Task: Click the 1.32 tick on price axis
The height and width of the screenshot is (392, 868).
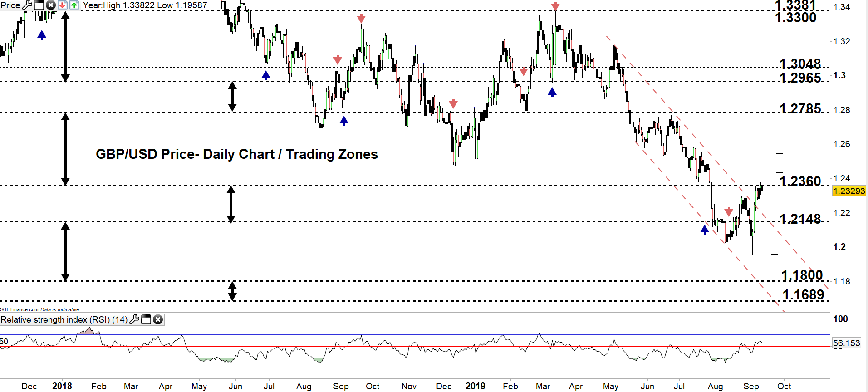Action: tap(842, 41)
